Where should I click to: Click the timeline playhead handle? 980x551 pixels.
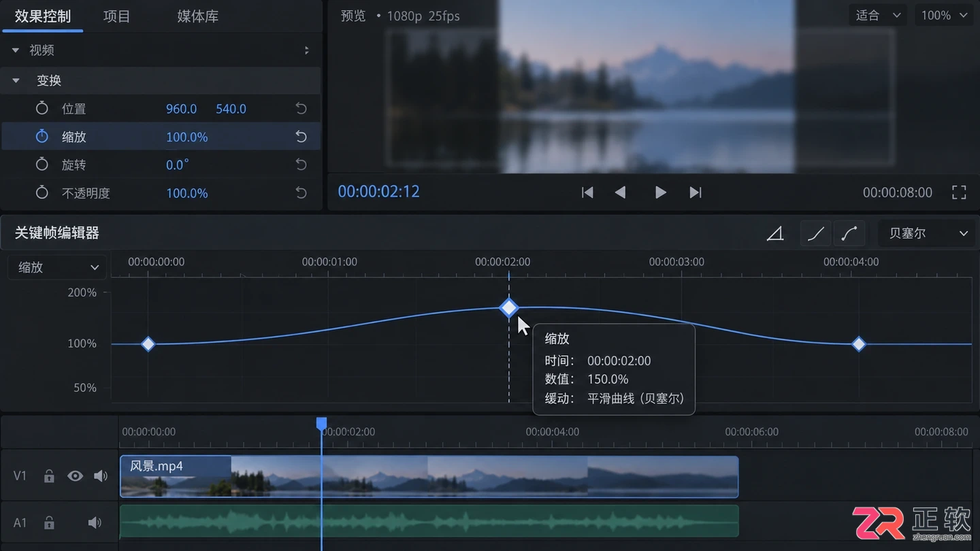point(322,424)
